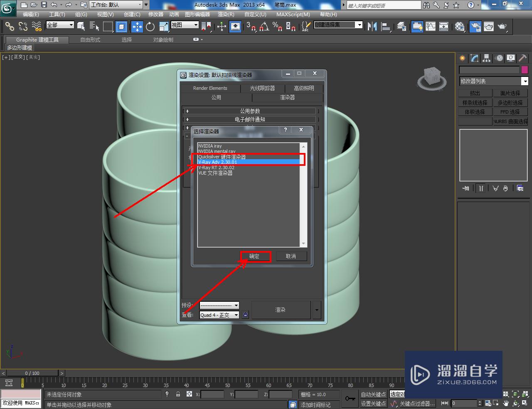The image size is (532, 409).
Task: Open the 渲染(R) menu
Action: [x=226, y=14]
